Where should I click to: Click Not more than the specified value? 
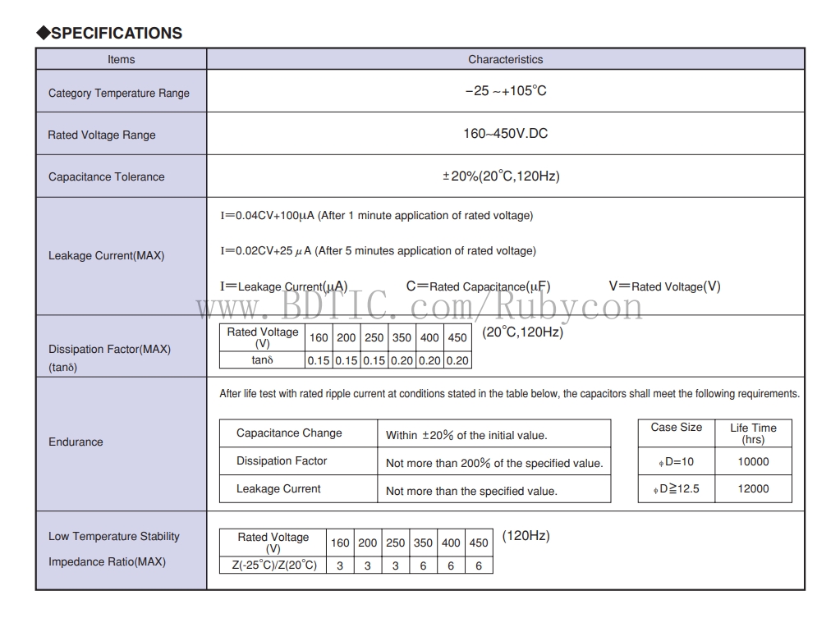[x=471, y=491]
